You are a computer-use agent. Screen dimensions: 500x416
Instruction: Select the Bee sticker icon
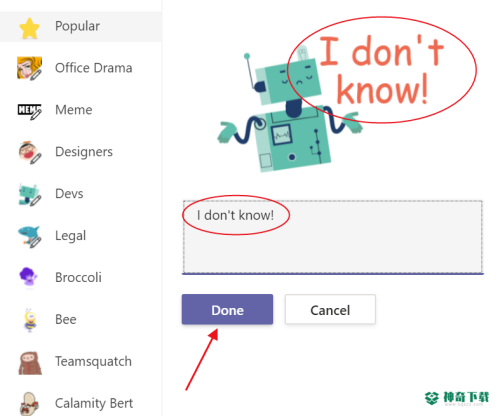(30, 320)
